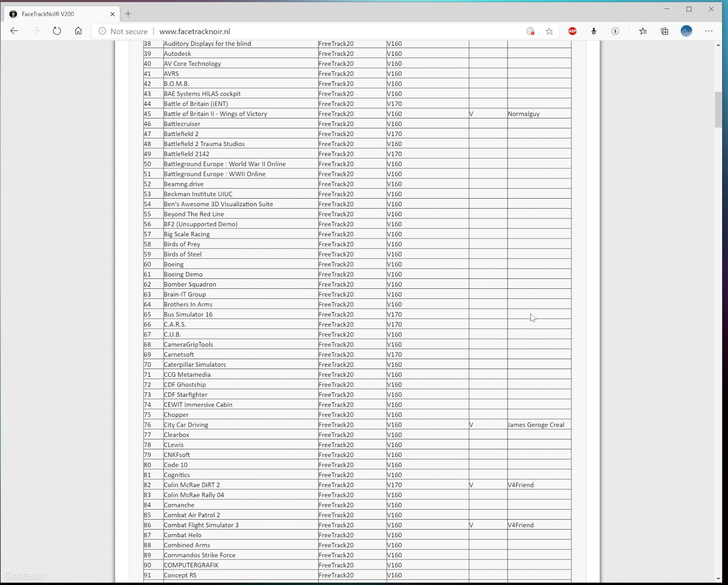Click FreeTrack20 in the Cognitics row

[336, 475]
